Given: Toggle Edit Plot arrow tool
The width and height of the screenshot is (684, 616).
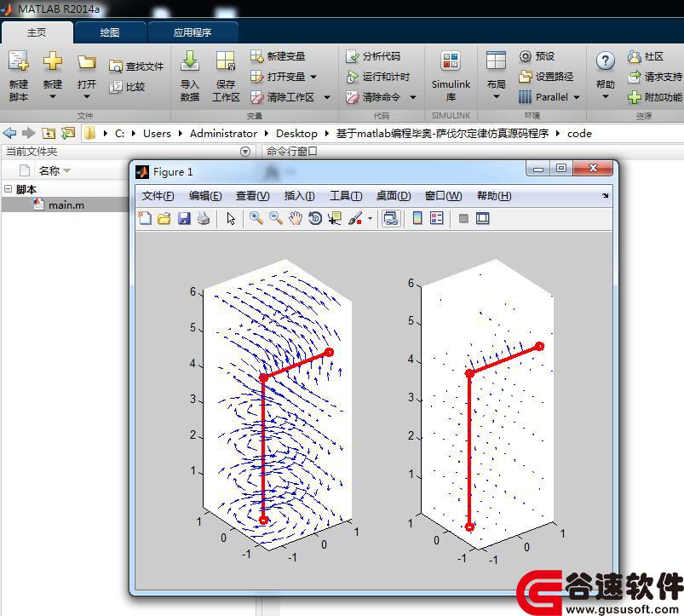Looking at the screenshot, I should pos(231,218).
